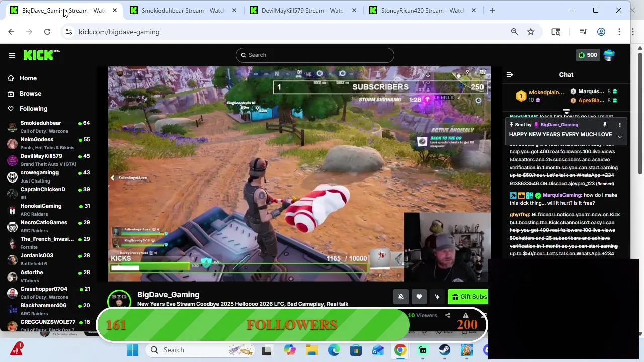This screenshot has width=644, height=362.
Task: Expand the gift leaderboard handle
Action: point(566,112)
